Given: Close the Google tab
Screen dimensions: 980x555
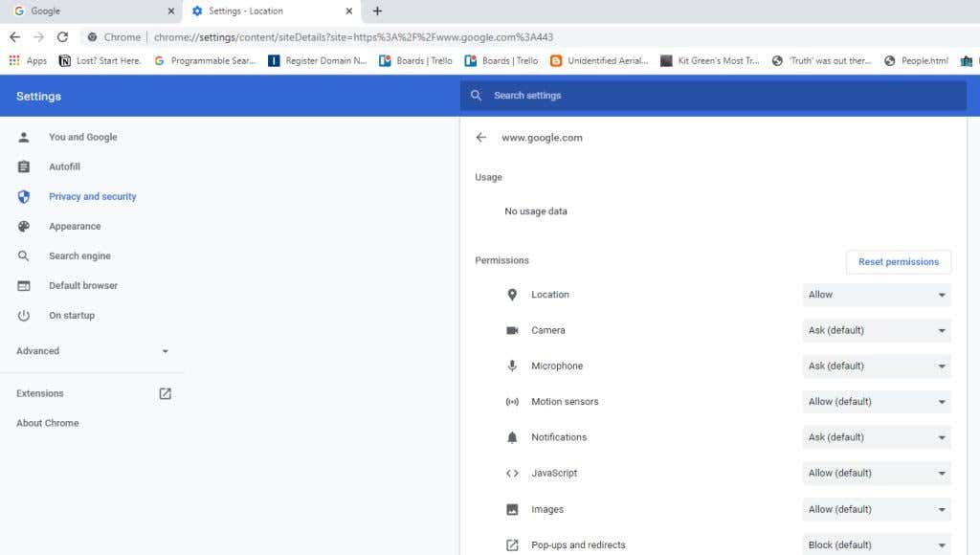Looking at the screenshot, I should click(x=171, y=11).
